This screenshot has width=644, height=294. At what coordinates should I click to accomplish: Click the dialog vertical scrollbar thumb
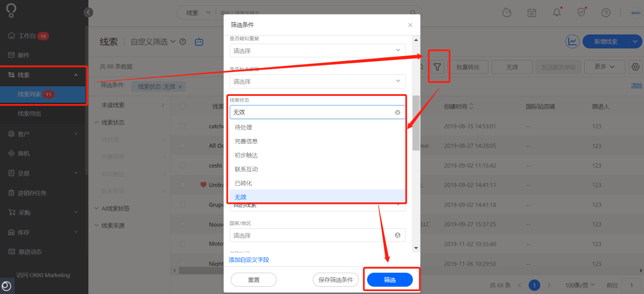(x=416, y=123)
